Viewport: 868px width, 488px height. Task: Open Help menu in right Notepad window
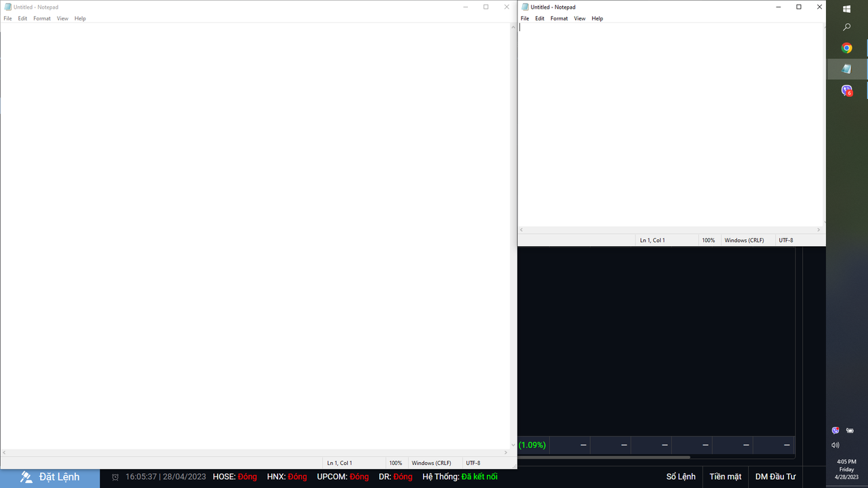point(597,18)
